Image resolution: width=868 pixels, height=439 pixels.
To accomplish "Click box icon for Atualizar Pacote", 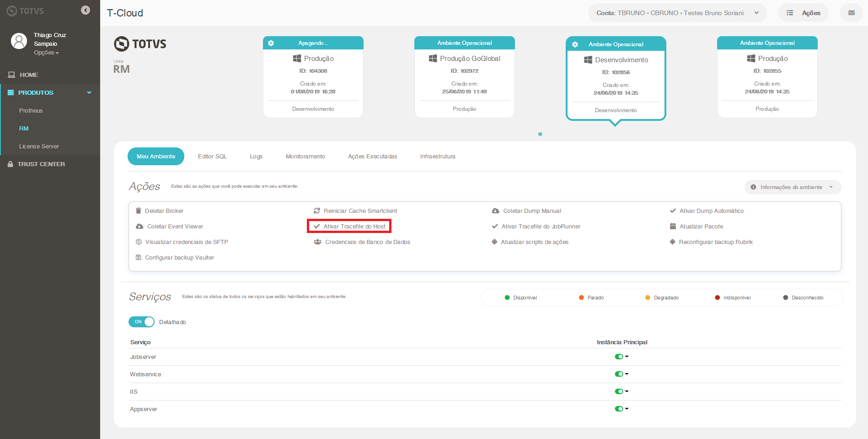I will (673, 226).
